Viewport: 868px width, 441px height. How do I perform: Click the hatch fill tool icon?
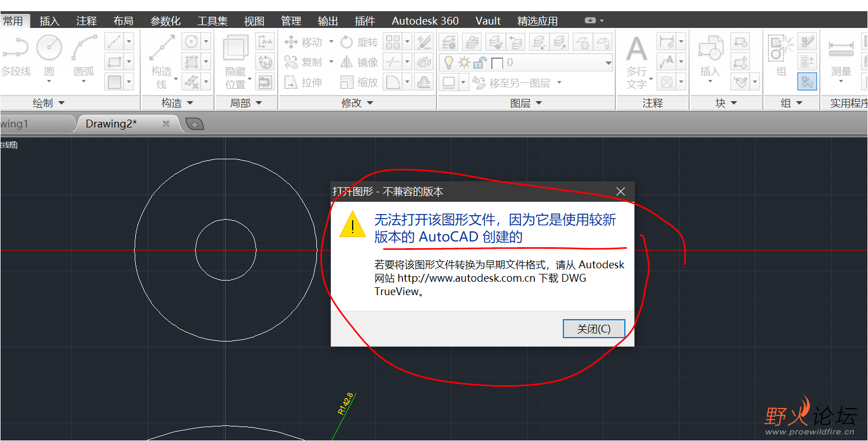coord(115,82)
